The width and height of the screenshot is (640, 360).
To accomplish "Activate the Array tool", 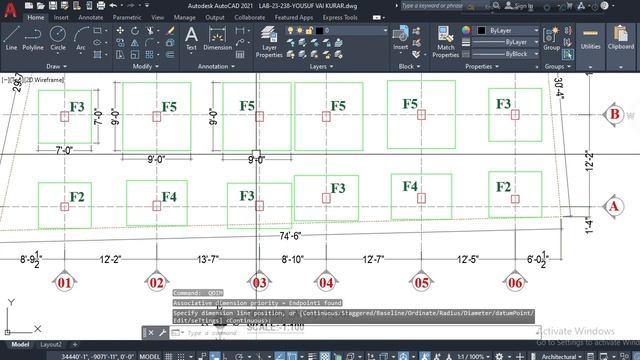I will tap(149, 54).
